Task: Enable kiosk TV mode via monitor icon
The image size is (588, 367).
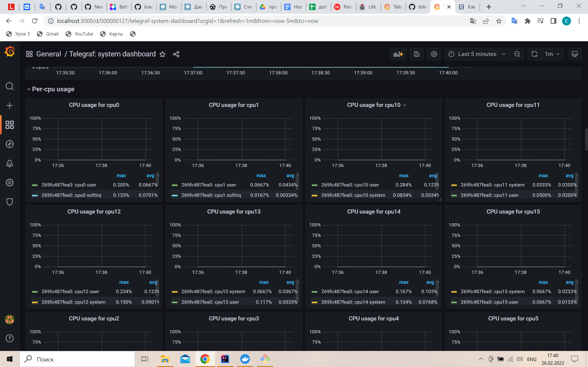Action: (x=574, y=54)
